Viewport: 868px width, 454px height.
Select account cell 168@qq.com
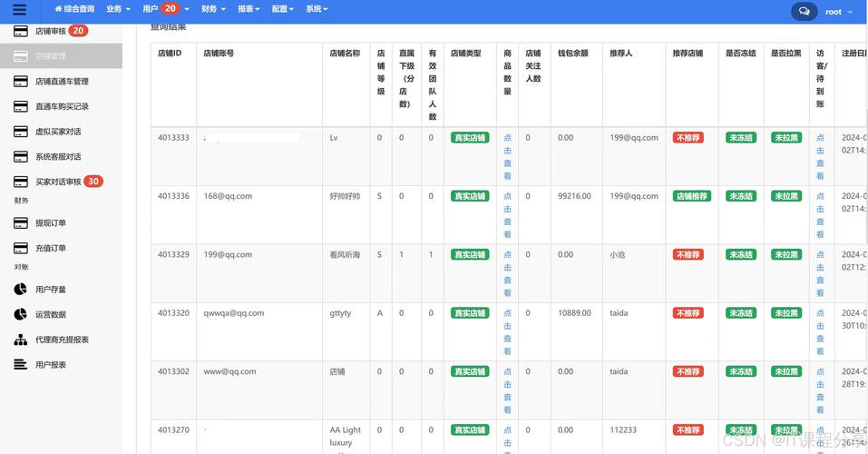[x=228, y=196]
